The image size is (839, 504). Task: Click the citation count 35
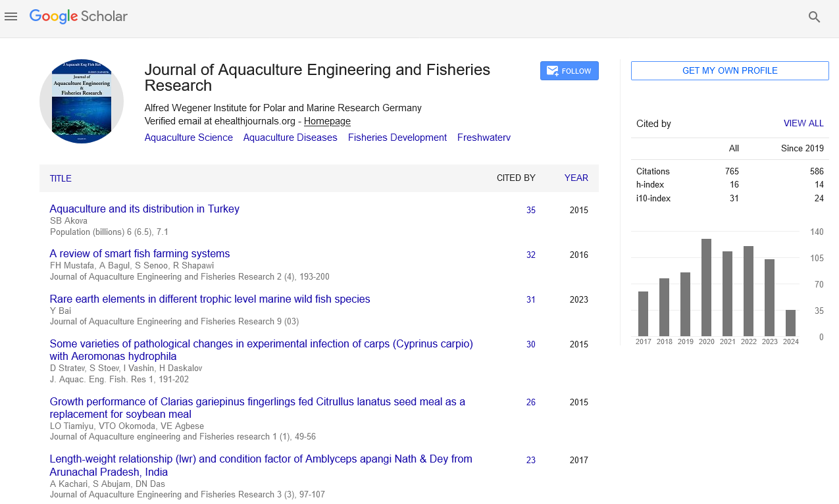pyautogui.click(x=531, y=211)
